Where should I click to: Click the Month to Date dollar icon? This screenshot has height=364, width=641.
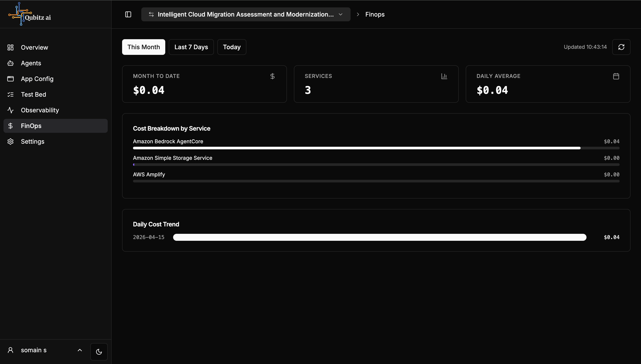(x=272, y=76)
